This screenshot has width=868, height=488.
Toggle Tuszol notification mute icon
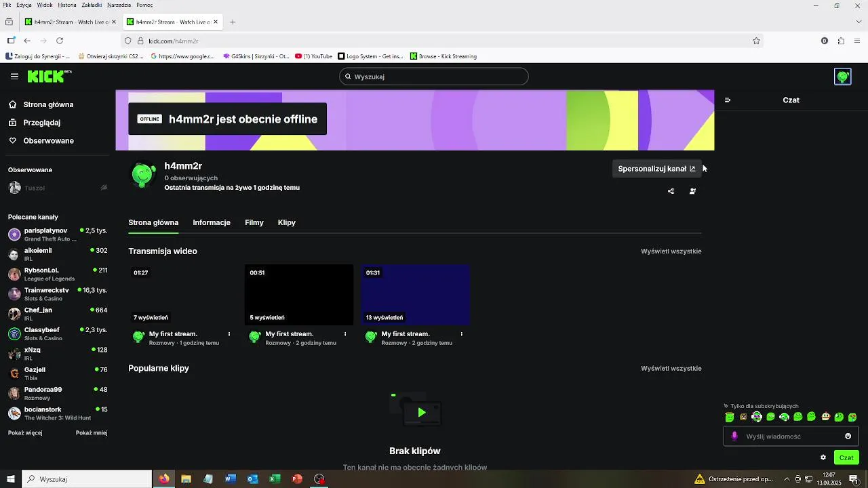[104, 188]
